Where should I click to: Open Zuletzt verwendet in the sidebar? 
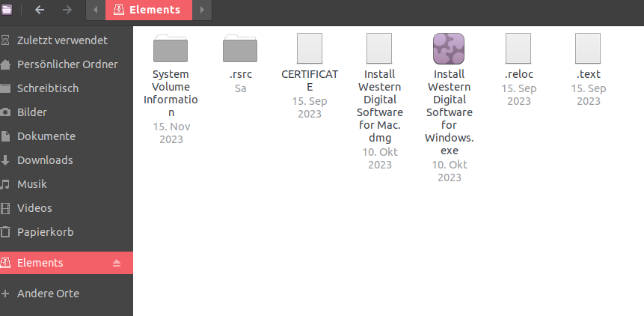67,40
